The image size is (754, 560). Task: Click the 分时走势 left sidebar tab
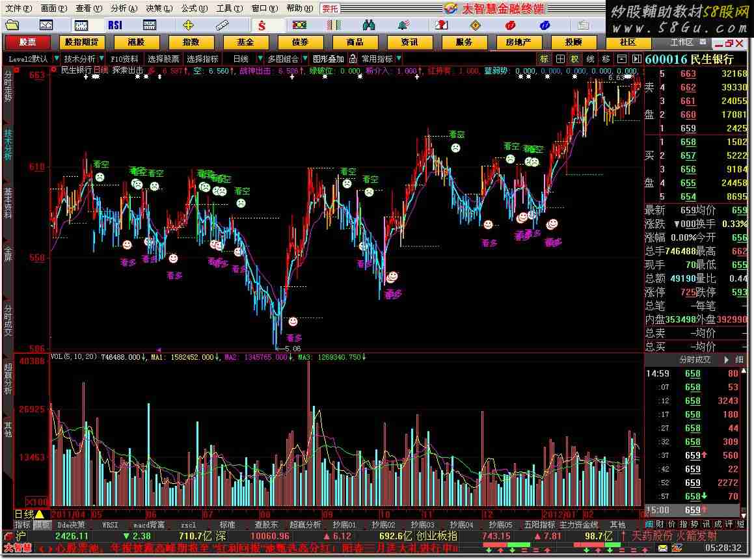(8, 86)
